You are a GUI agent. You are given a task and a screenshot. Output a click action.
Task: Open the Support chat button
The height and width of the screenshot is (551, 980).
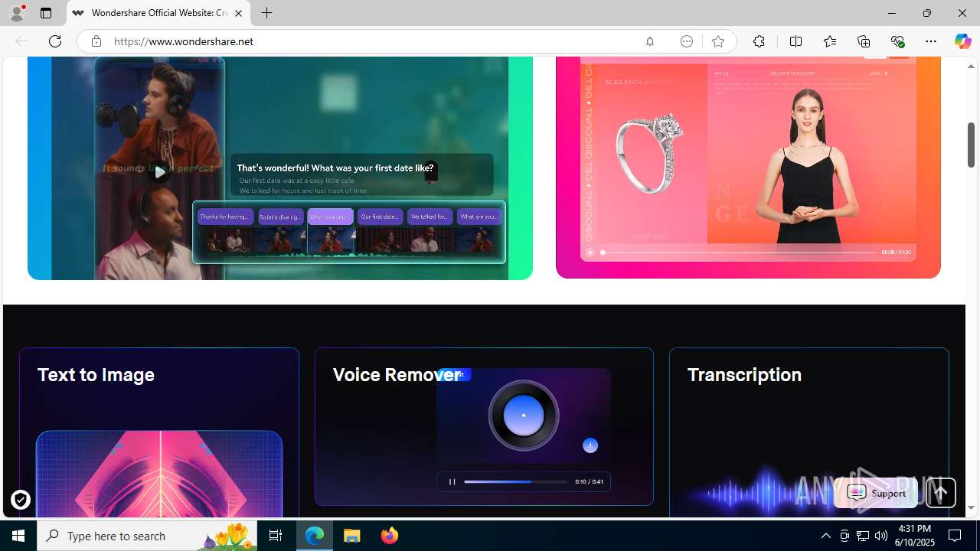tap(876, 494)
